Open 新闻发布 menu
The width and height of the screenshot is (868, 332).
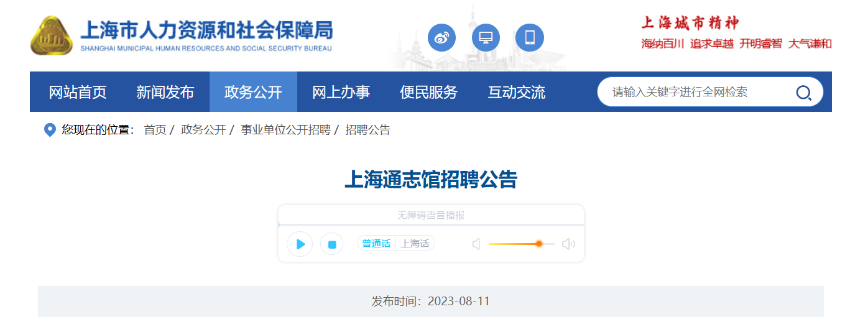click(165, 92)
